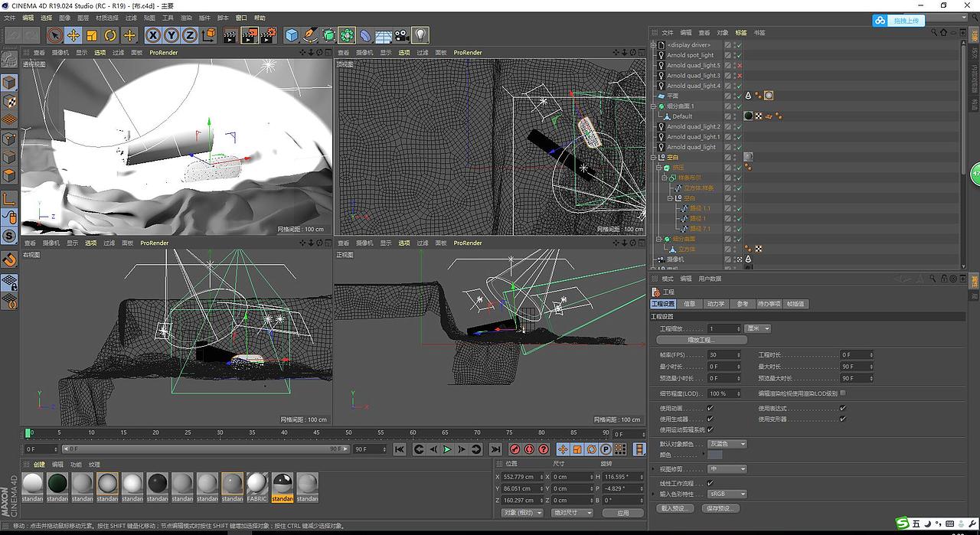Open input color profile dropdown sRGB
Image resolution: width=980 pixels, height=535 pixels.
[727, 494]
